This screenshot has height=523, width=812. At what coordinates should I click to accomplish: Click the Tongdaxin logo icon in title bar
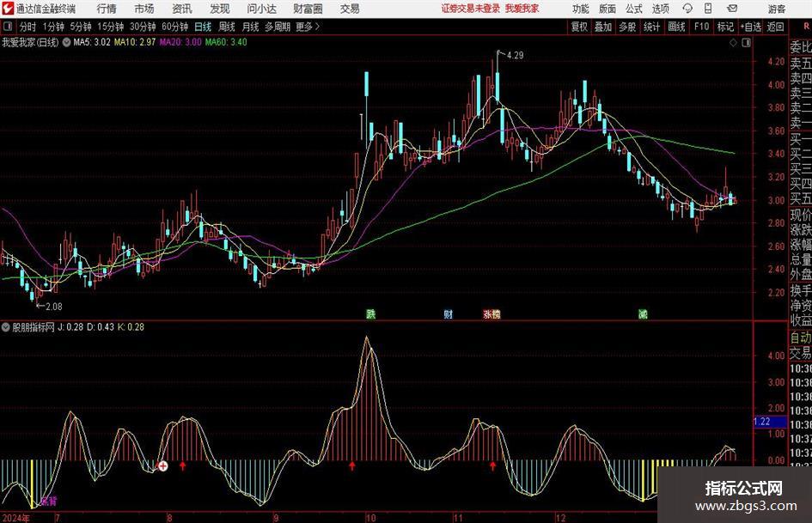click(8, 9)
